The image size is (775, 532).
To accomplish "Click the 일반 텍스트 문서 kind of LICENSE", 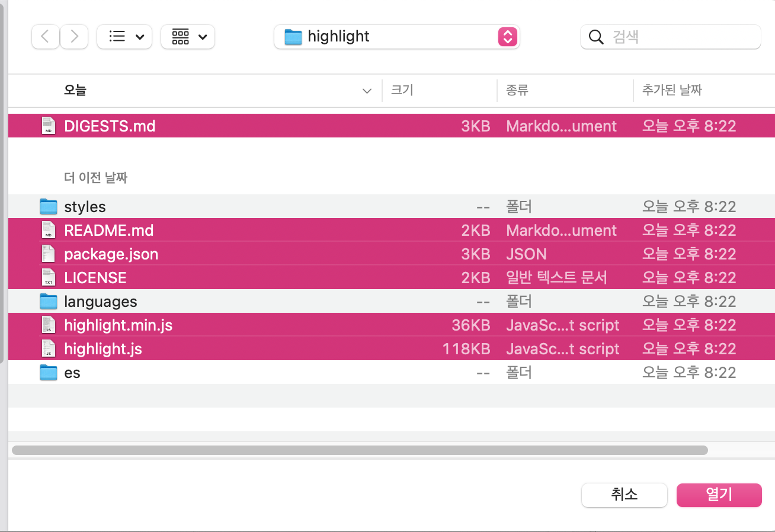I will (556, 278).
